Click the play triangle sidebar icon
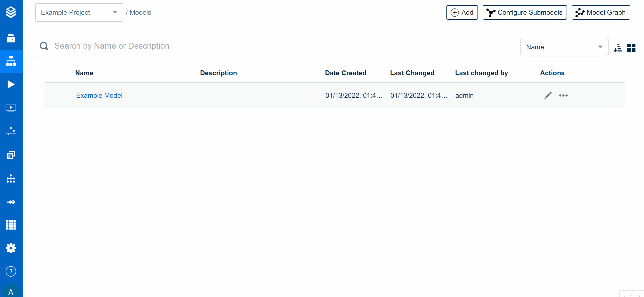 (x=11, y=84)
